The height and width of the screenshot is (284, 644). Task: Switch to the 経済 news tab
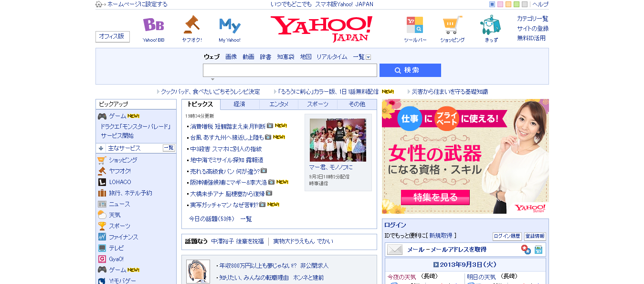pyautogui.click(x=240, y=104)
